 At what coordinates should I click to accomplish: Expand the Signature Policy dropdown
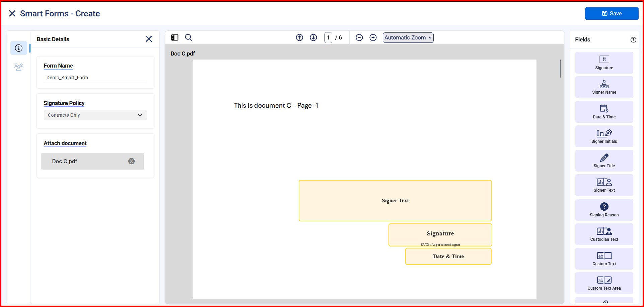point(95,115)
